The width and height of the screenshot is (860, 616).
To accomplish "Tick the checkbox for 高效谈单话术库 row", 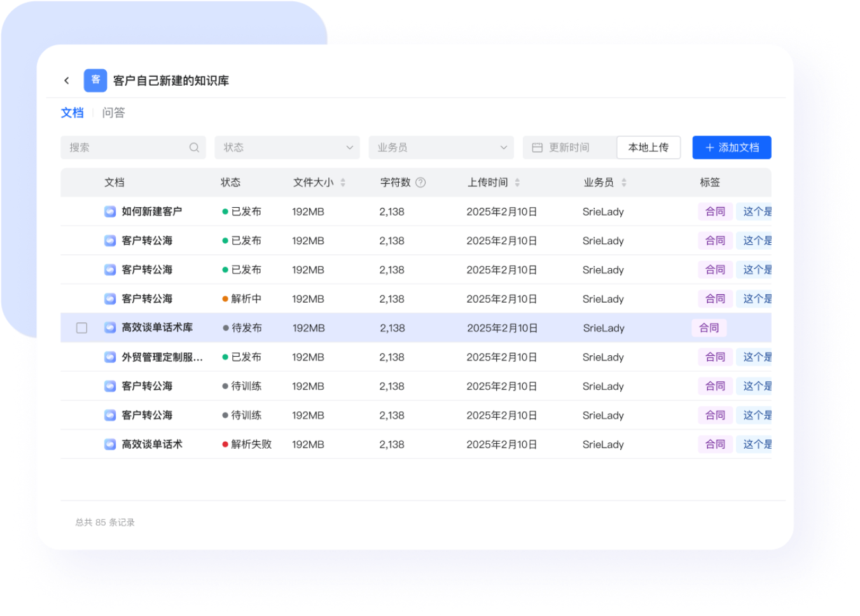I will [x=82, y=328].
